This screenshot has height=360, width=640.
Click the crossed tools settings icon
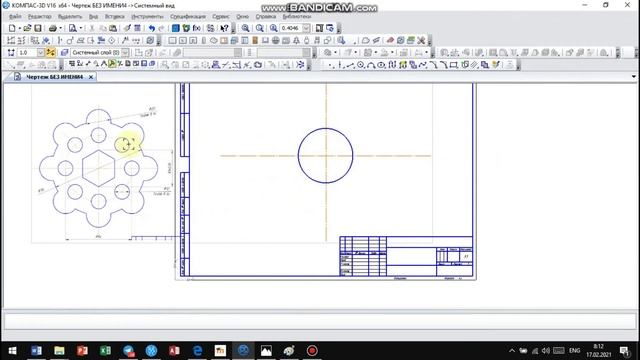[x=421, y=40]
